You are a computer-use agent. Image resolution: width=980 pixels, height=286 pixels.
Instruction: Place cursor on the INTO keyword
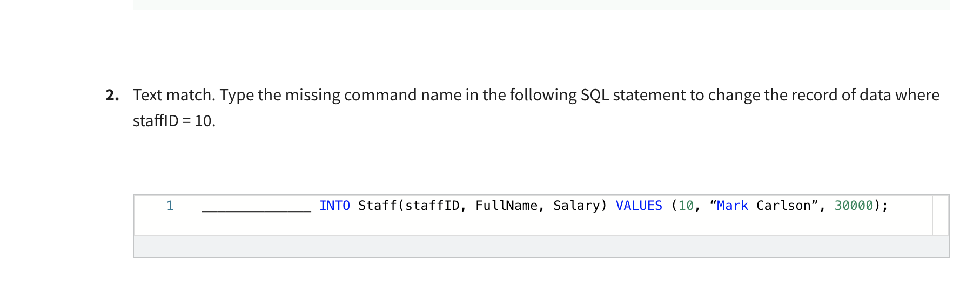334,206
